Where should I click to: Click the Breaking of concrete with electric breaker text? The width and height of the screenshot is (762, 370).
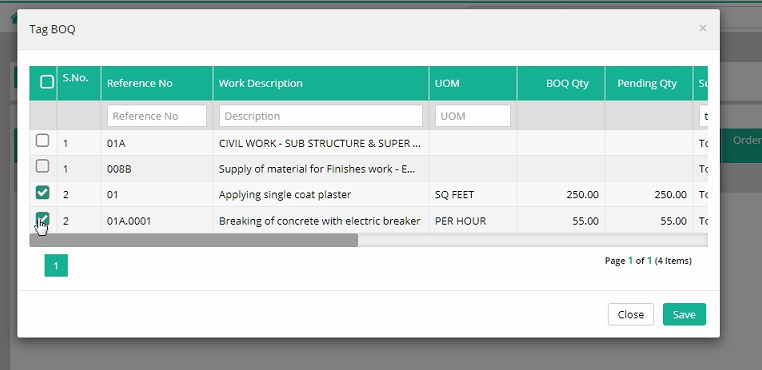point(319,221)
